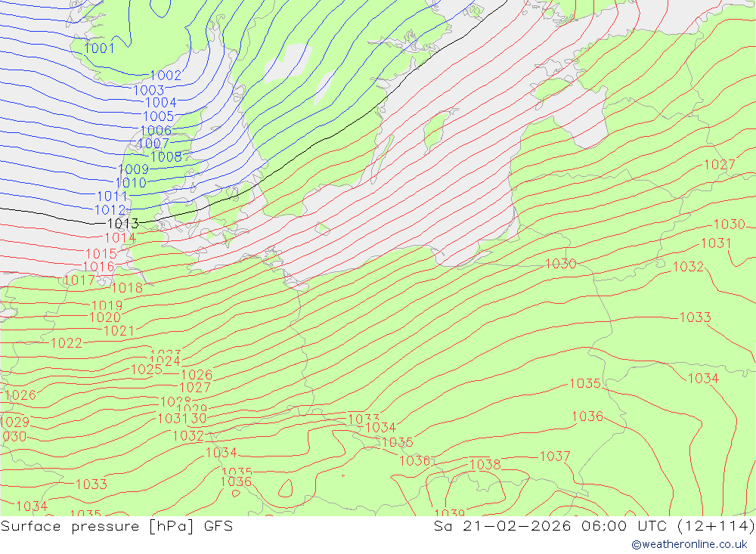Click the 1022 isobar label

pyautogui.click(x=67, y=343)
